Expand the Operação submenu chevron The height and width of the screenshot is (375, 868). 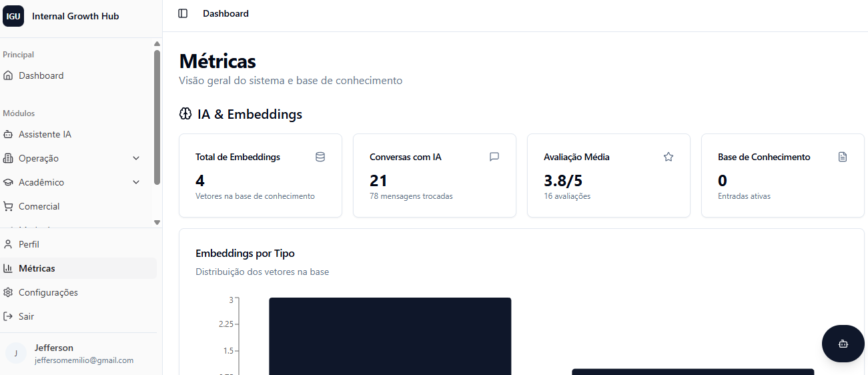(x=136, y=158)
